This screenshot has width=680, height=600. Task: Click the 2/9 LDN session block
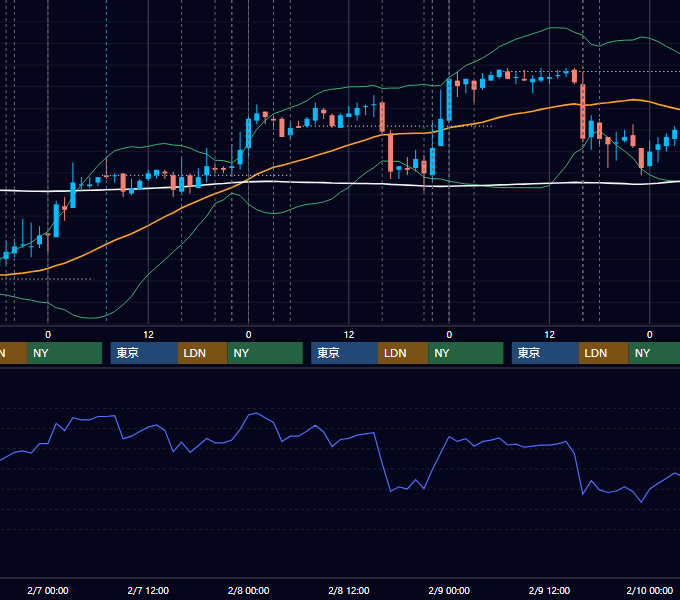click(x=604, y=353)
